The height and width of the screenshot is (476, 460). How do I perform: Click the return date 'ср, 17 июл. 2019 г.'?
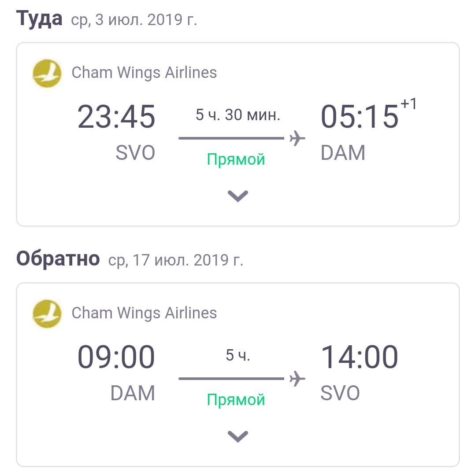coord(175,260)
